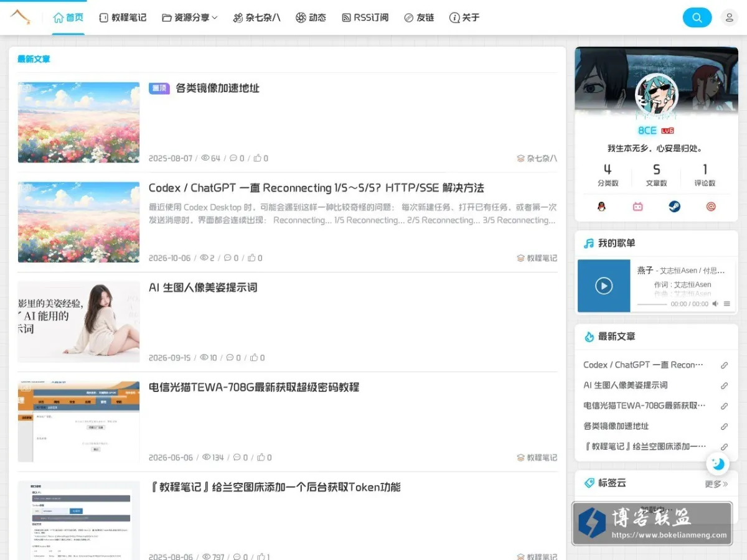Click the like icon on 各类镜像加速地址 post
Image resolution: width=747 pixels, height=560 pixels.
(x=256, y=158)
